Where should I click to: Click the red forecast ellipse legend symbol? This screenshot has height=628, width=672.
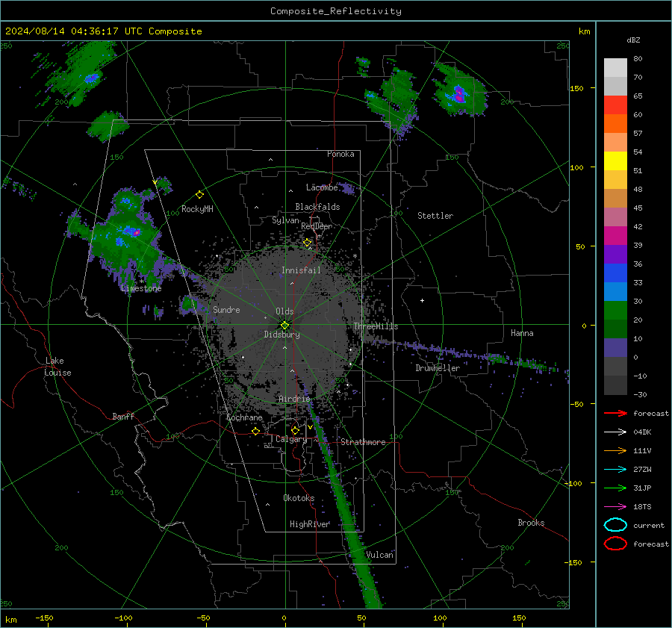pos(615,544)
